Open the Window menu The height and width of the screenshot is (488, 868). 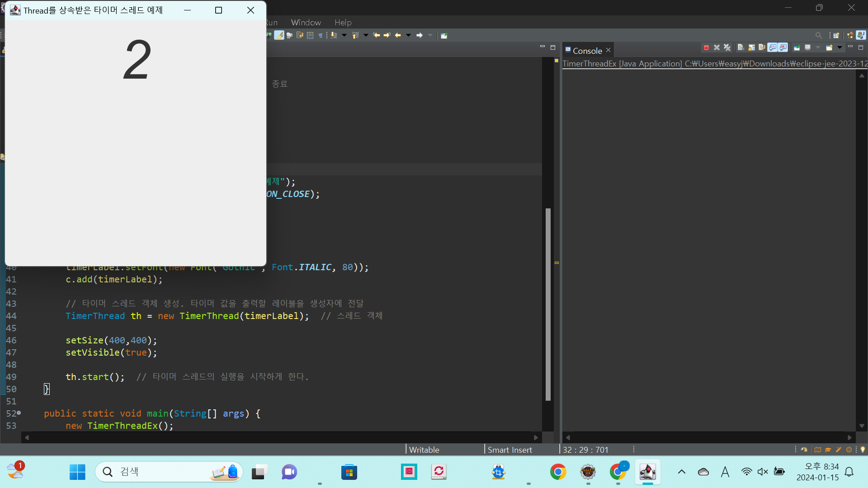306,22
